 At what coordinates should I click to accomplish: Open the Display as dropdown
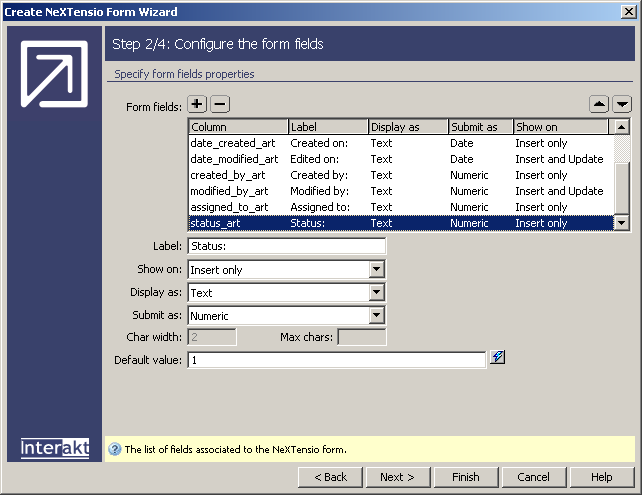click(376, 292)
